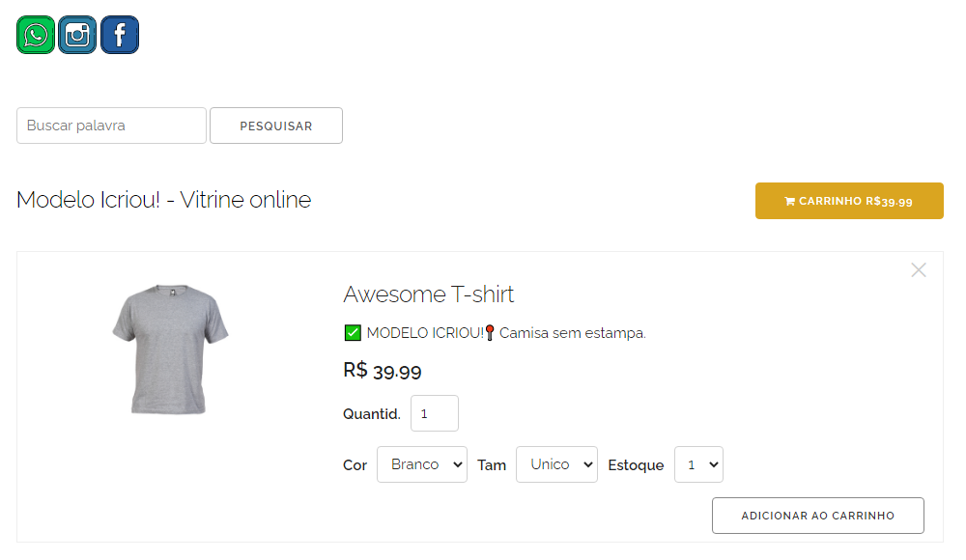Click the Estoque label
The width and height of the screenshot is (966, 560).
(x=636, y=465)
